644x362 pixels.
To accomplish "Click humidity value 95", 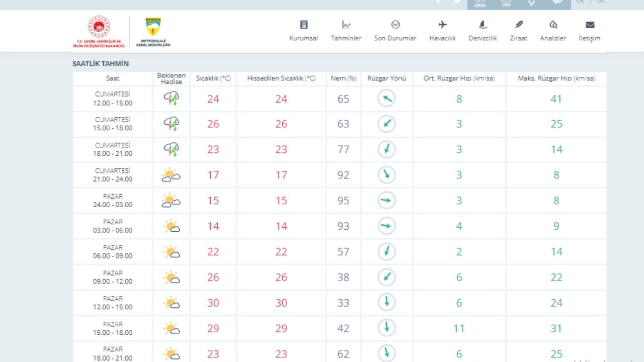I will click(x=344, y=201).
